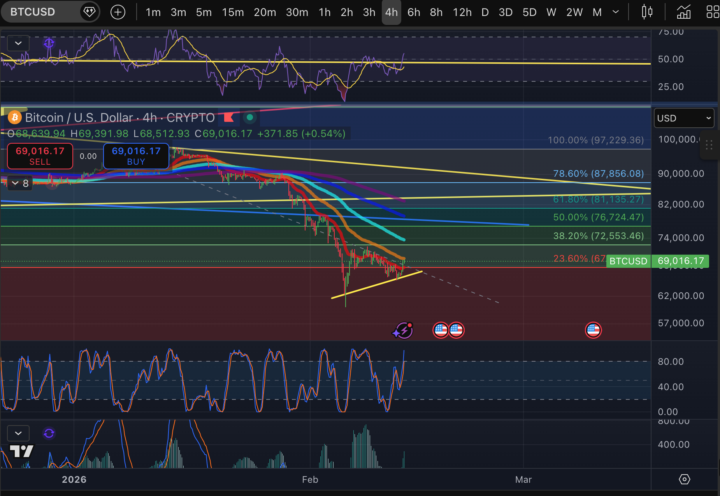Click the second adjacent US flag event

pos(456,330)
